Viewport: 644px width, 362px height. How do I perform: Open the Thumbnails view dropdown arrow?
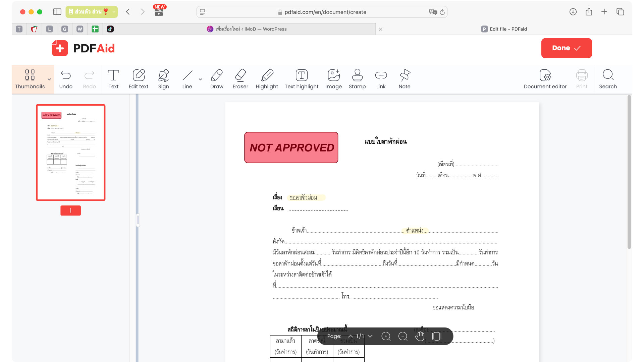click(x=49, y=79)
